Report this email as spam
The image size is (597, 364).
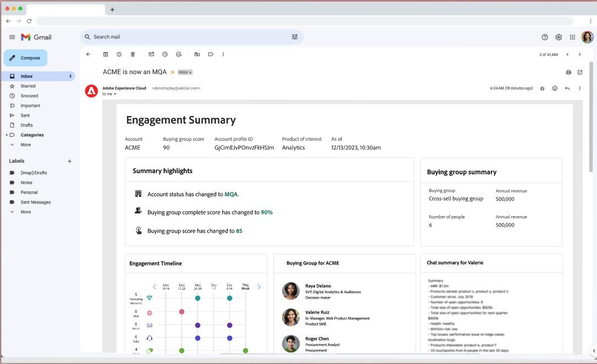[x=119, y=54]
